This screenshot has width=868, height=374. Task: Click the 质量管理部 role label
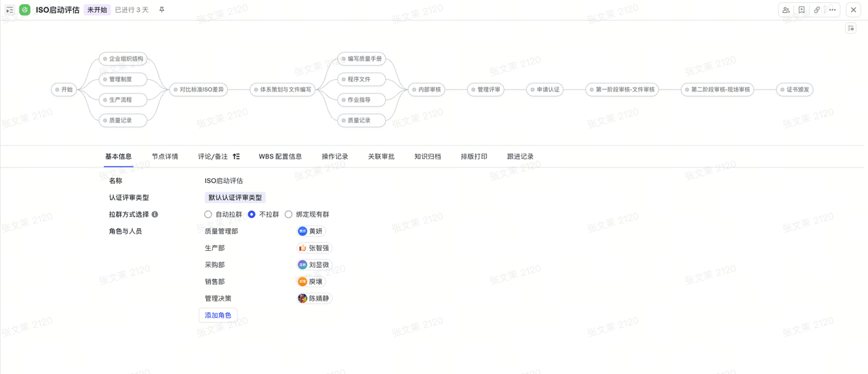(221, 232)
